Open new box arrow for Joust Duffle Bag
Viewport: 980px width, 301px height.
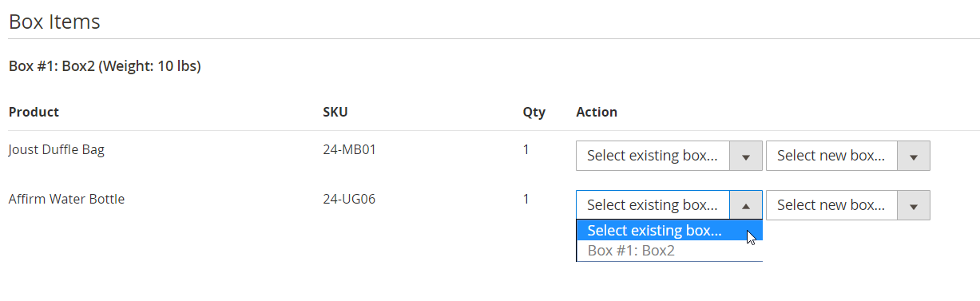(914, 156)
